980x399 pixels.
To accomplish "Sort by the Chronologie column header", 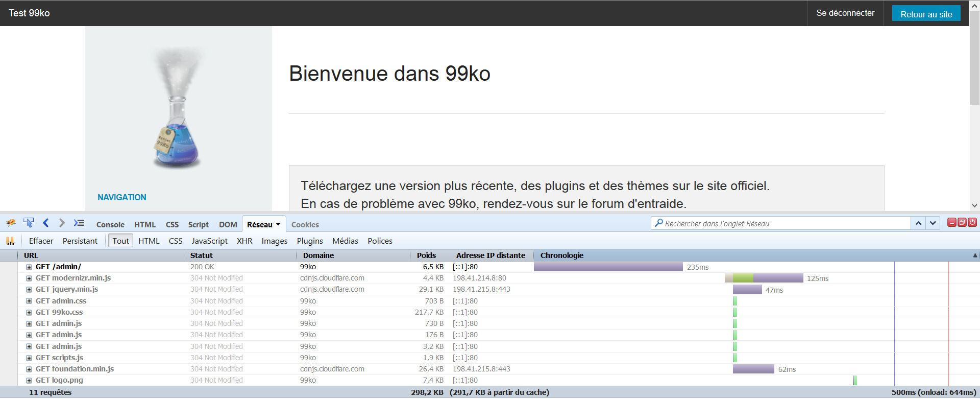I will point(756,255).
